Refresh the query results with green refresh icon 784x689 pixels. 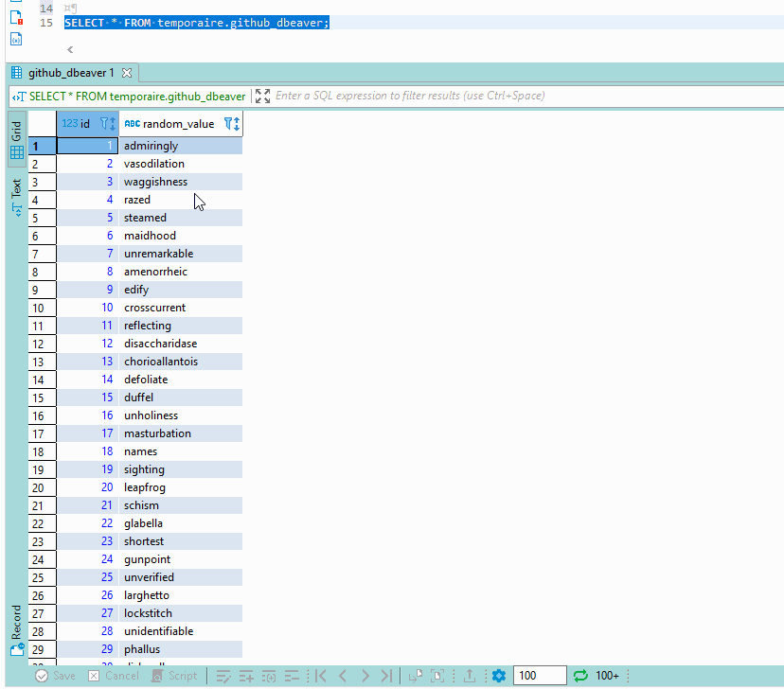[579, 676]
